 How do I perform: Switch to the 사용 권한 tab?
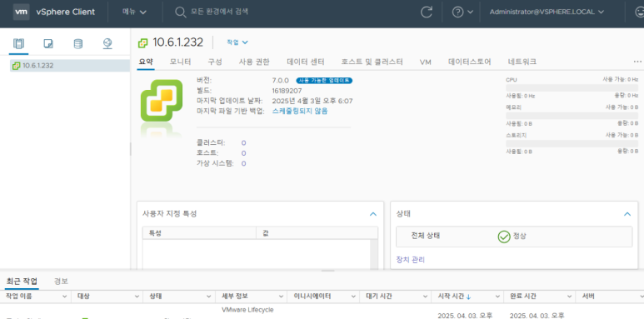pyautogui.click(x=254, y=62)
